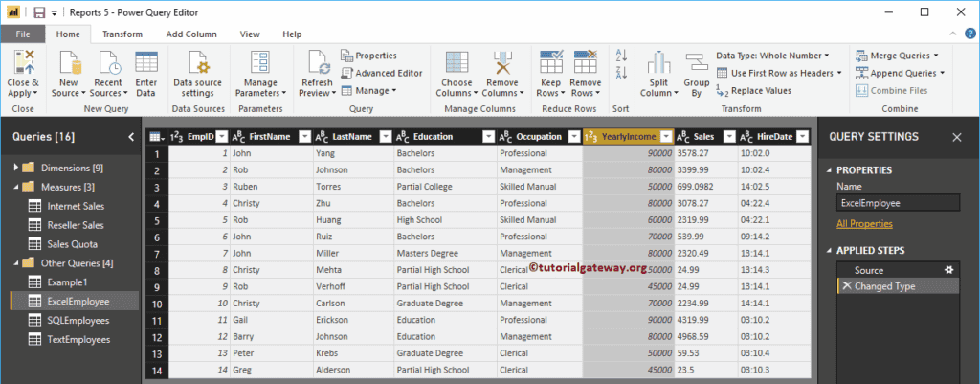Collapse the ribbon with up arrow
The image size is (980, 384).
[x=952, y=34]
